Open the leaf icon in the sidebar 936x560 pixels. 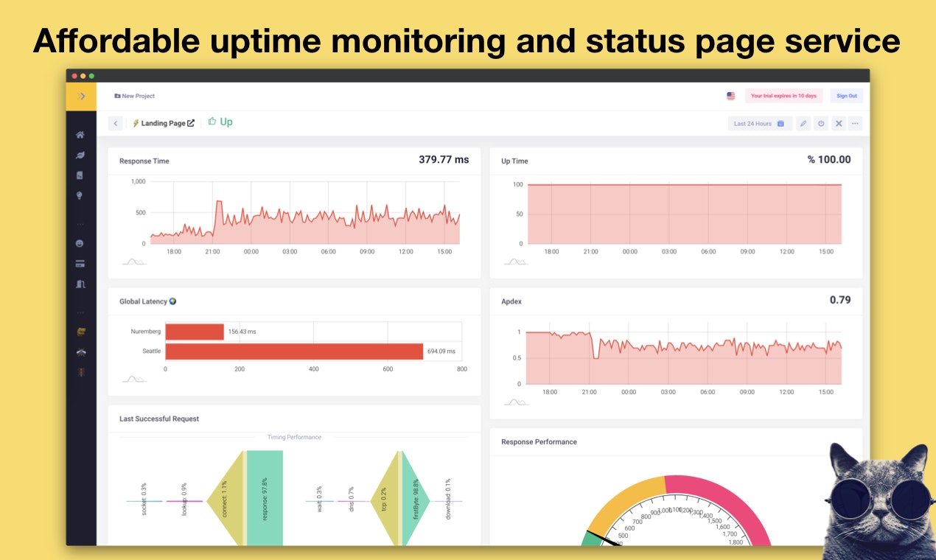pos(80,155)
